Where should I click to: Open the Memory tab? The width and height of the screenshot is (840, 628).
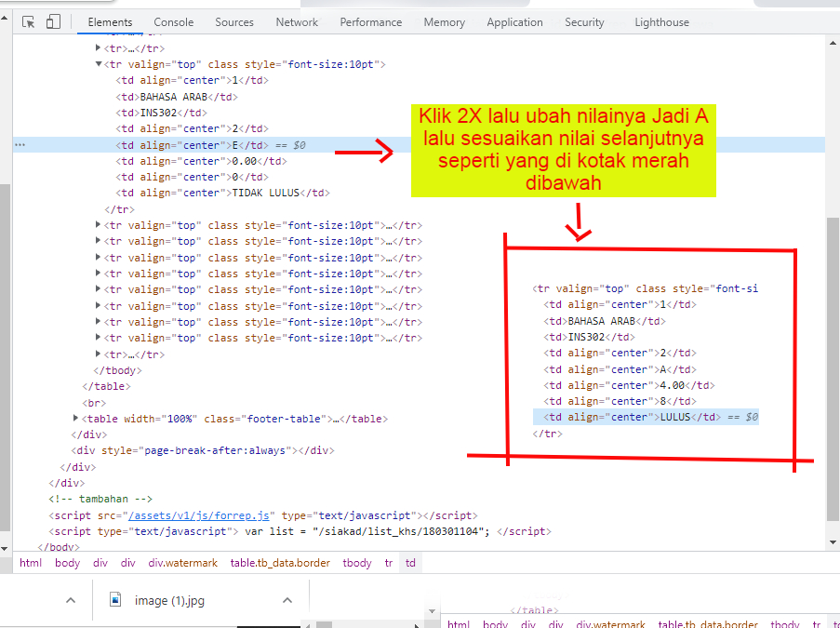click(444, 22)
